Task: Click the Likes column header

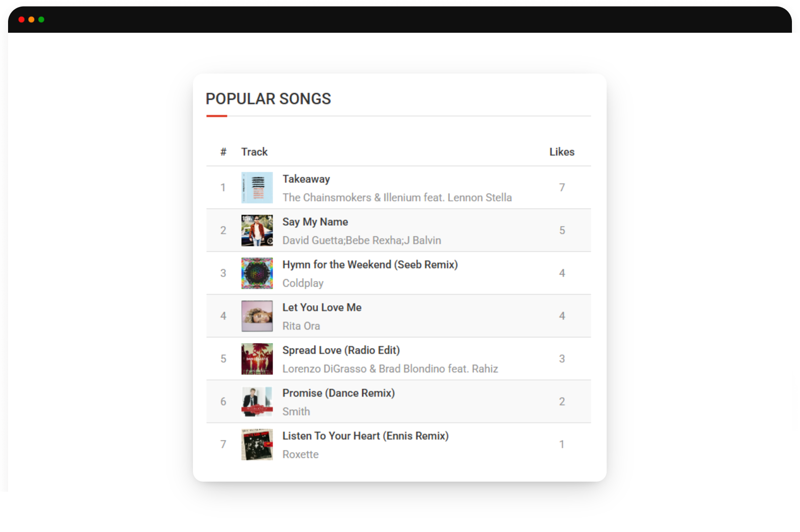Action: click(562, 152)
